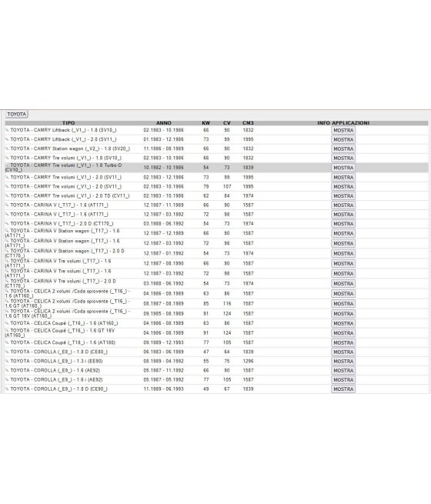Click the INFO APPLICAZIONI column header
The width and height of the screenshot is (431, 504).
(x=343, y=123)
